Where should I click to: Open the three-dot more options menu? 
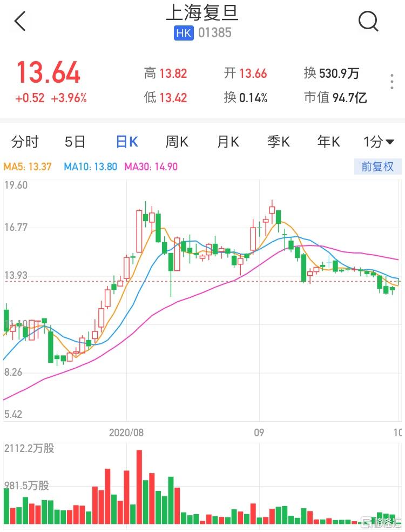(x=392, y=82)
